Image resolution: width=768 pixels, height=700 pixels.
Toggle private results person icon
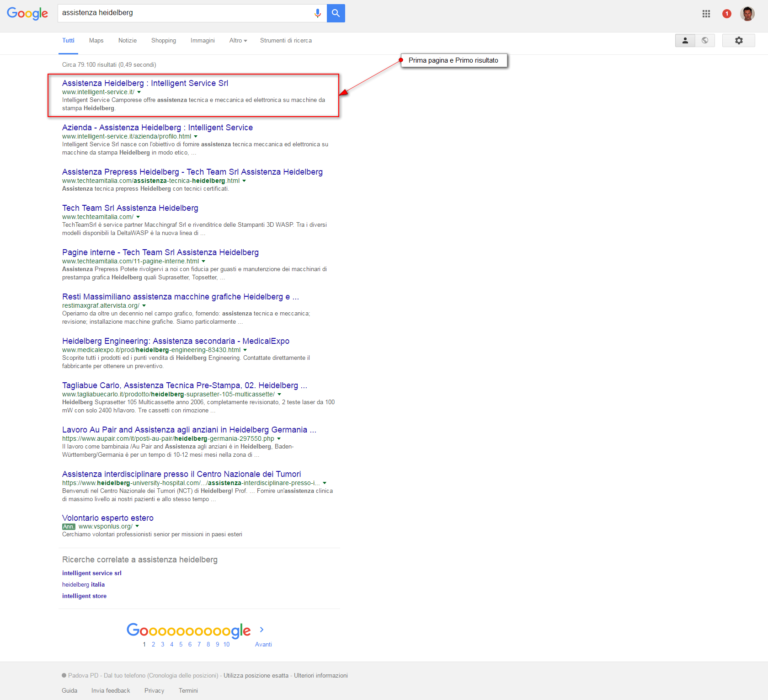pyautogui.click(x=685, y=41)
